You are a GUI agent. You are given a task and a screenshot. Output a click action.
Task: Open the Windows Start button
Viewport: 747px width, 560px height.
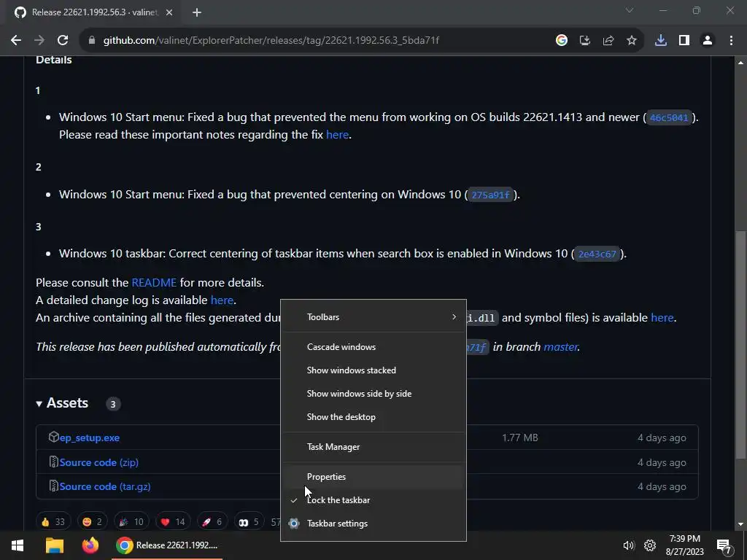pyautogui.click(x=18, y=545)
